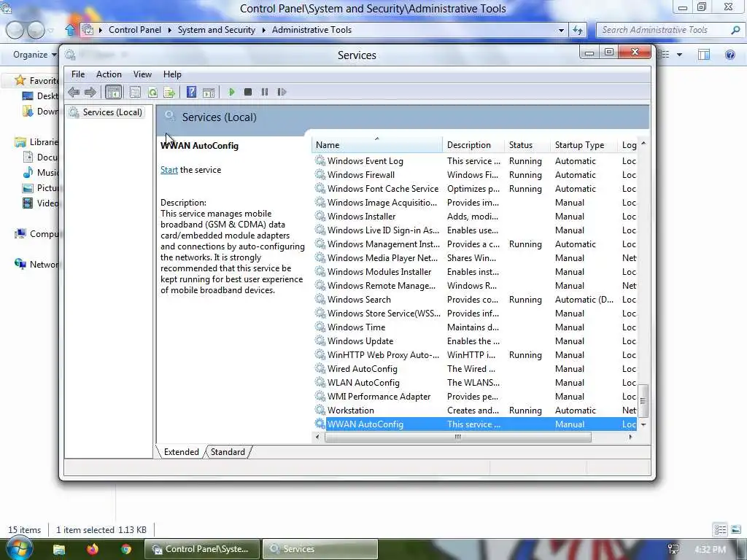This screenshot has width=747, height=560.
Task: Click the gear icon beside Windows Firewall
Action: (x=320, y=175)
